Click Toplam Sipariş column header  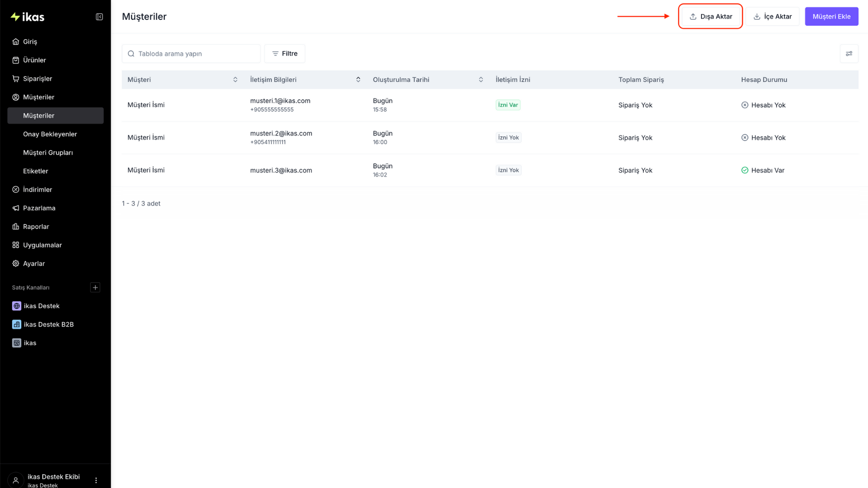(x=641, y=80)
